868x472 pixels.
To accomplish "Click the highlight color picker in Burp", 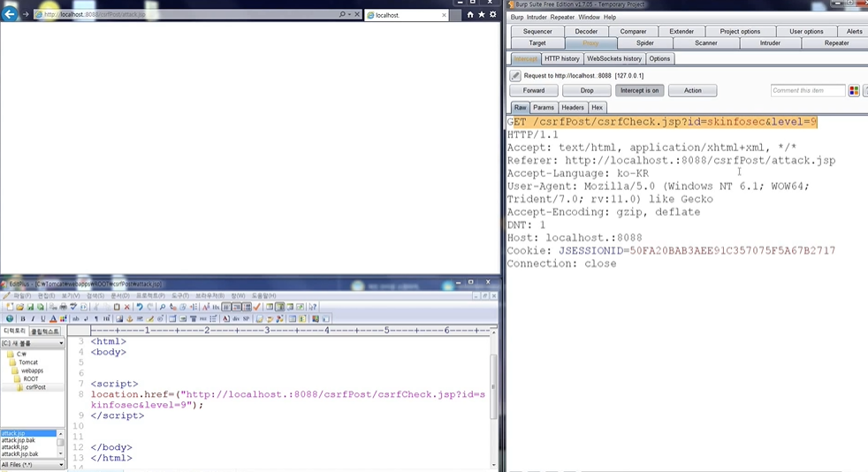I will point(854,91).
